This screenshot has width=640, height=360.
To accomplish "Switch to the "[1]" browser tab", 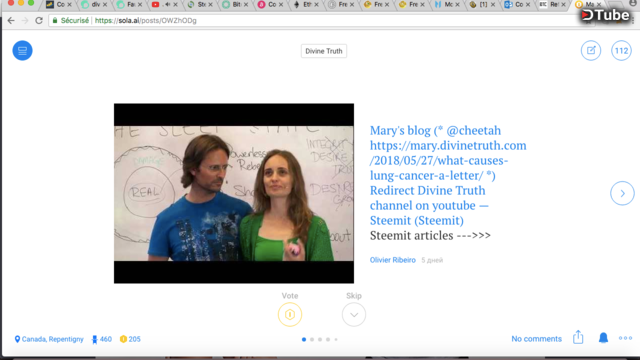I will coord(481,4).
